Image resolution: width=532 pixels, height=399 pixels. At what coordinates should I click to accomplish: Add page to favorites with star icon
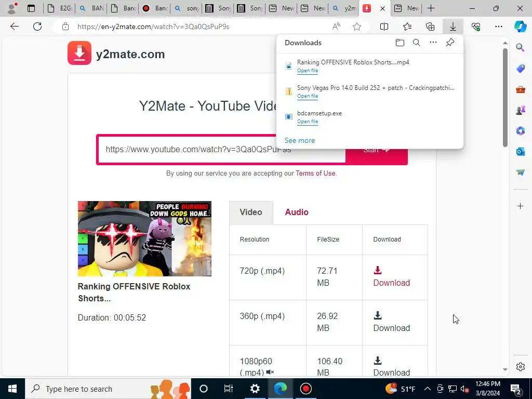tap(356, 26)
